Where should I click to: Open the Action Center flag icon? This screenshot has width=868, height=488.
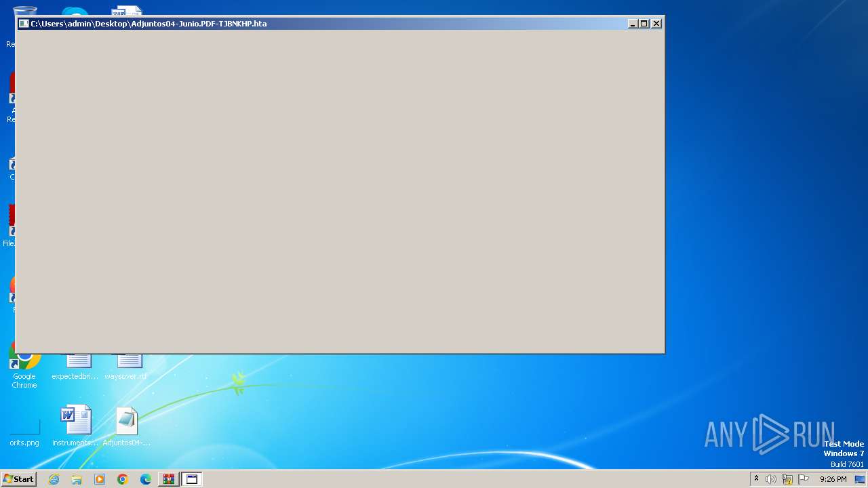[x=804, y=479]
